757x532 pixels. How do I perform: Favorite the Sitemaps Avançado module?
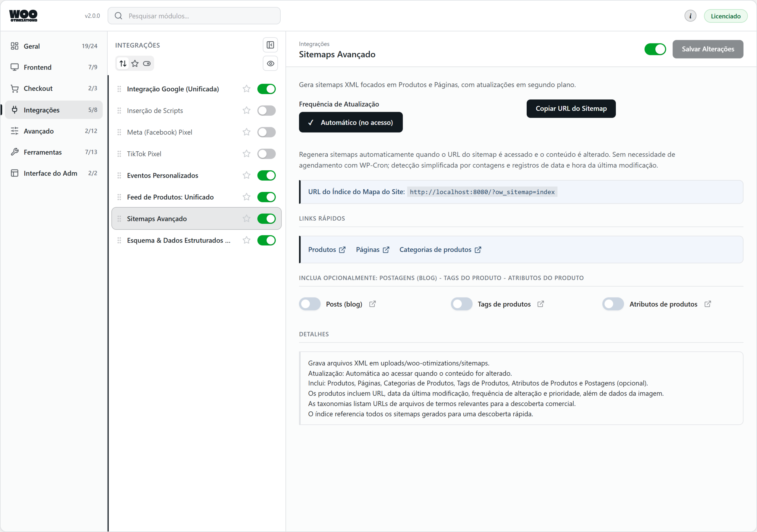tap(246, 219)
